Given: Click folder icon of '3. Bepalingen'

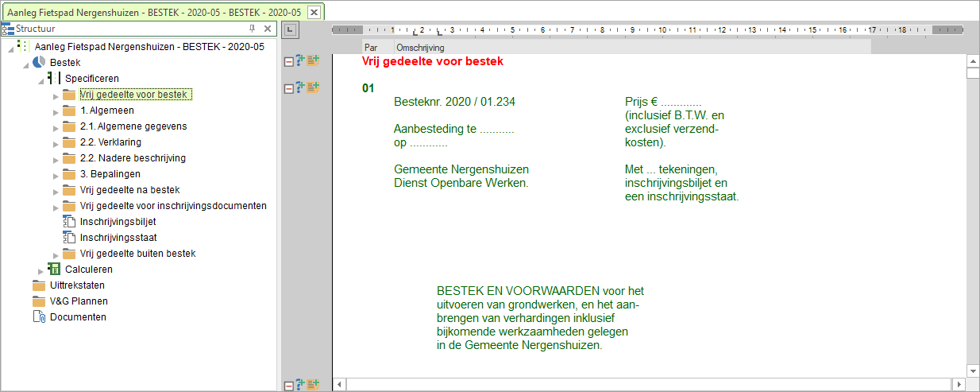Looking at the screenshot, I should click(69, 174).
